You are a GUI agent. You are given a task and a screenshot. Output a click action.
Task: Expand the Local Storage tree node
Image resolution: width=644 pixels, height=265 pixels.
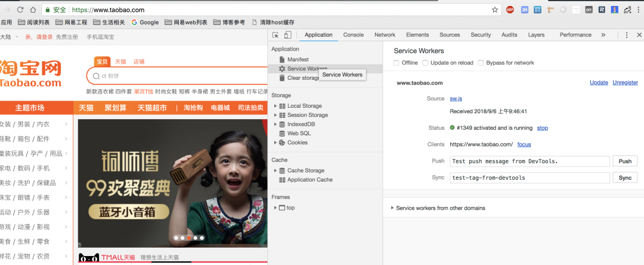(x=275, y=106)
